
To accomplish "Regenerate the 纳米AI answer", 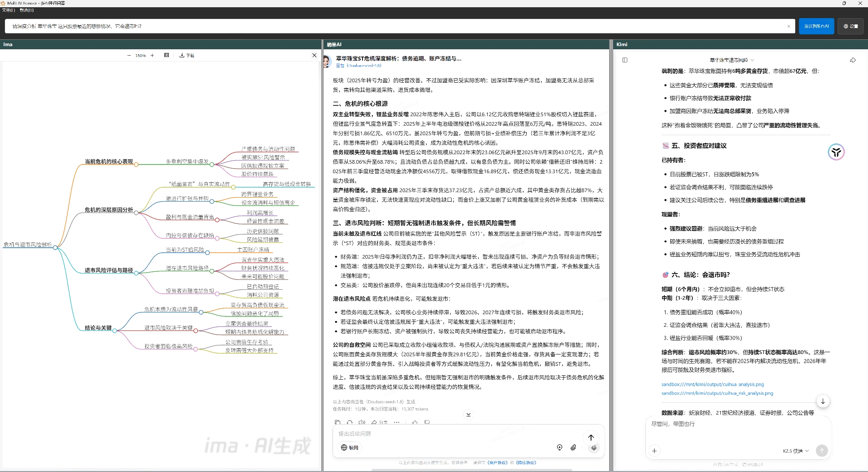I will pyautogui.click(x=350, y=423).
